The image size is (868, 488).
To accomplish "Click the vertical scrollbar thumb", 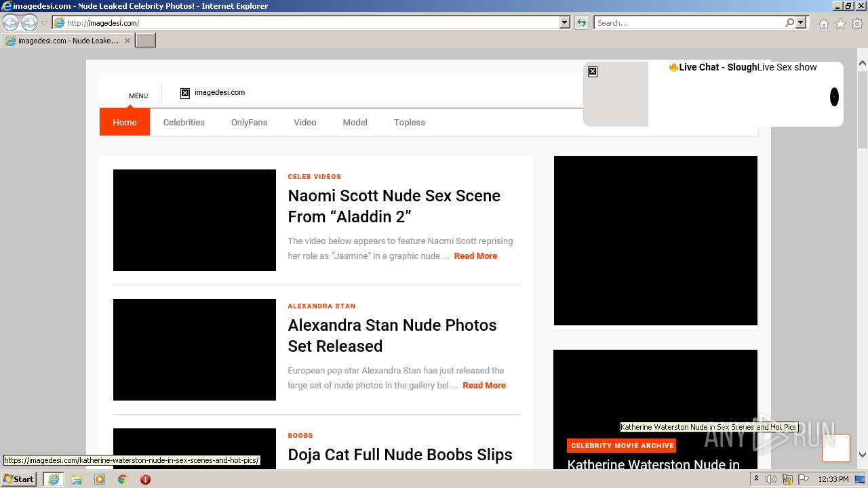I will coord(863,110).
